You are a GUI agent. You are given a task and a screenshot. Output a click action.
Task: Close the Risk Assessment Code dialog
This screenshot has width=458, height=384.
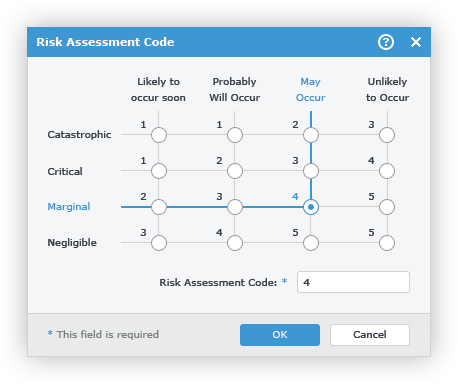(x=416, y=42)
